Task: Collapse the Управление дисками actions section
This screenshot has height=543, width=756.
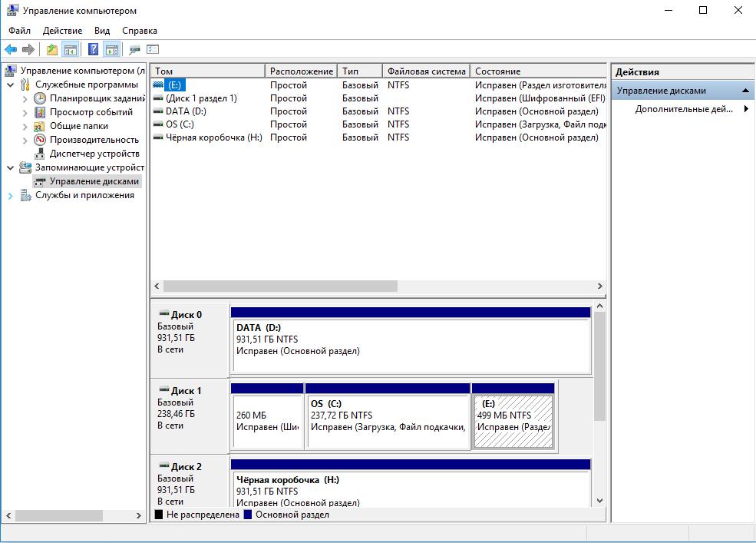Action: pyautogui.click(x=745, y=91)
